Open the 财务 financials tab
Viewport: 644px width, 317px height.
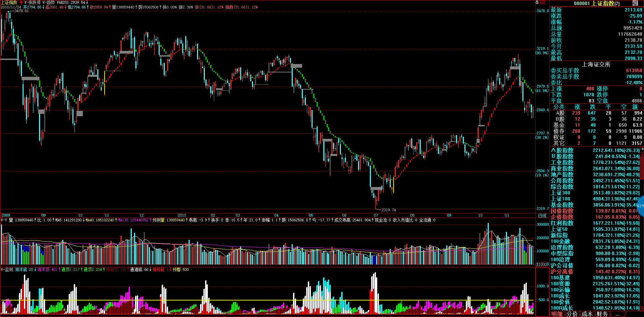602,314
